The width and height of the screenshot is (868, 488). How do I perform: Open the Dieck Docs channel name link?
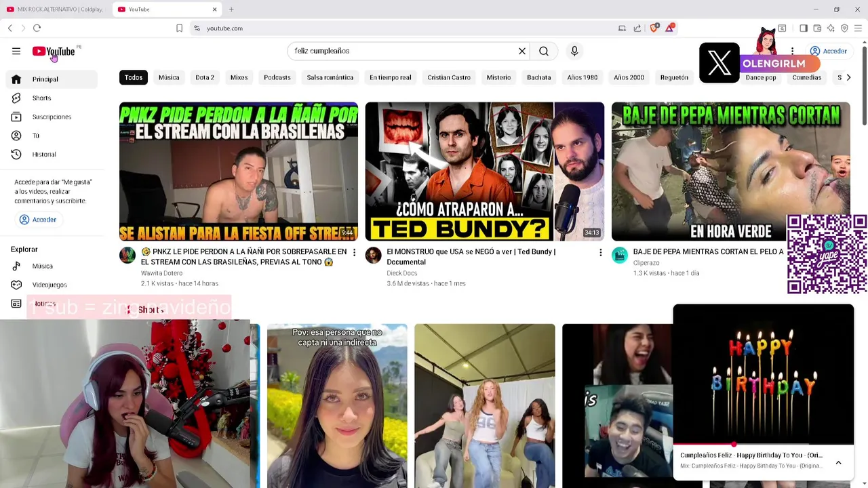coord(401,273)
